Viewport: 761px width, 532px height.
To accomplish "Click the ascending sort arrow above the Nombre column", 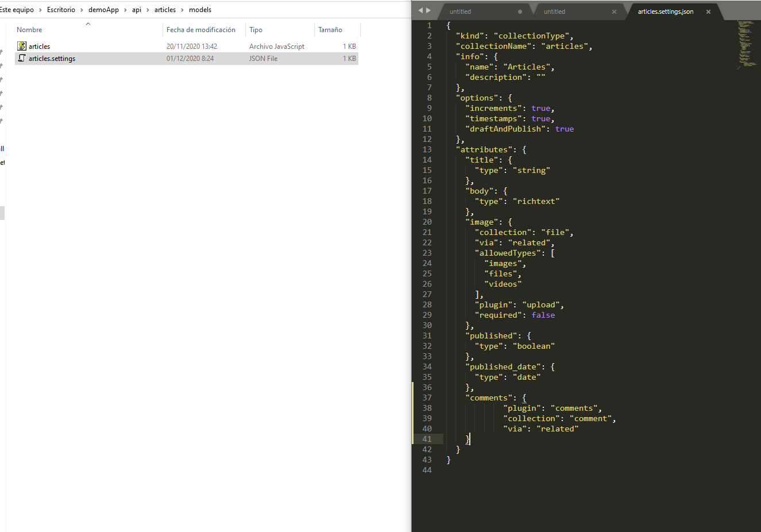I will pos(88,24).
